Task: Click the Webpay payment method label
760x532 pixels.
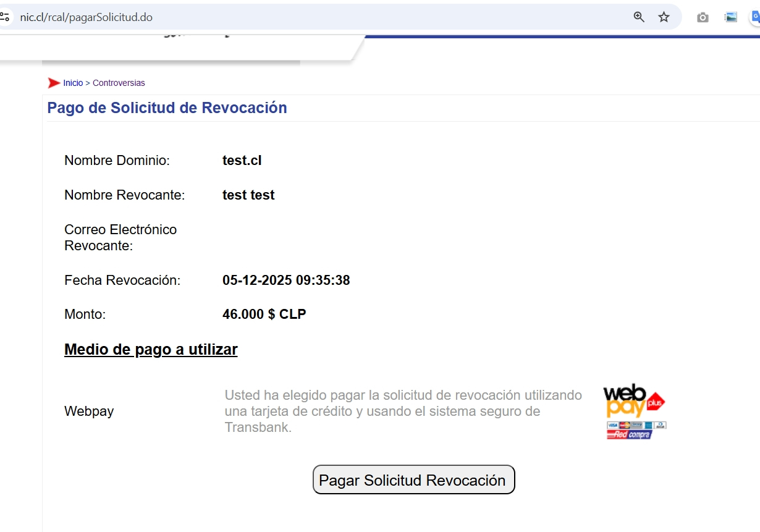Action: point(89,411)
